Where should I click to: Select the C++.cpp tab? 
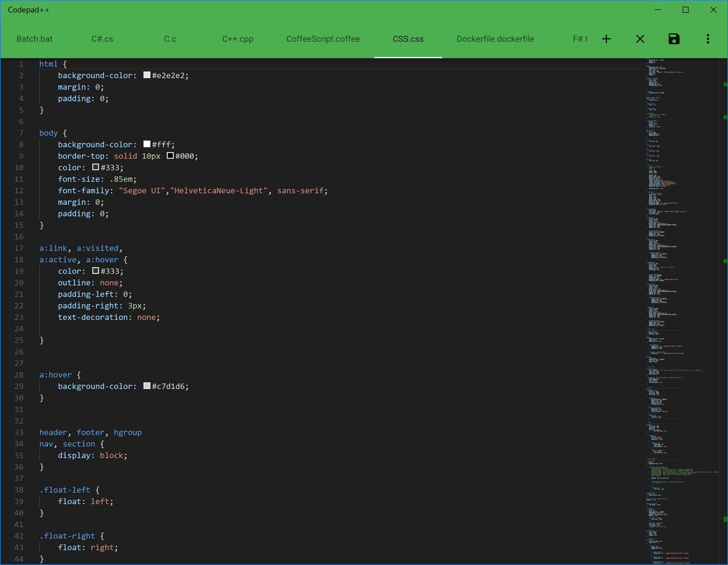(238, 39)
